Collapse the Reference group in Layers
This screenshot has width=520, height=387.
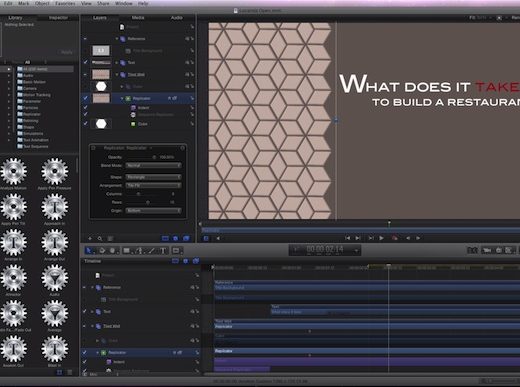(117, 39)
